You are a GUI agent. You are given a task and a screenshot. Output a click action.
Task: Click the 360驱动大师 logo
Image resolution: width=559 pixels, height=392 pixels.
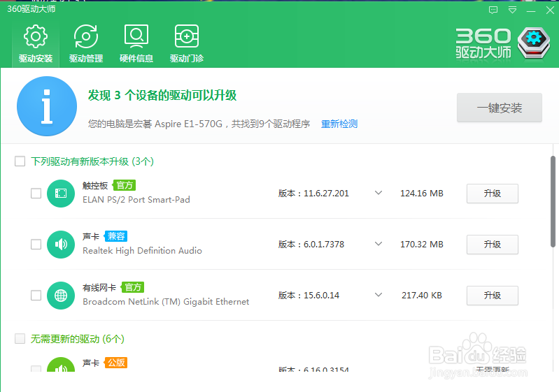pos(503,43)
